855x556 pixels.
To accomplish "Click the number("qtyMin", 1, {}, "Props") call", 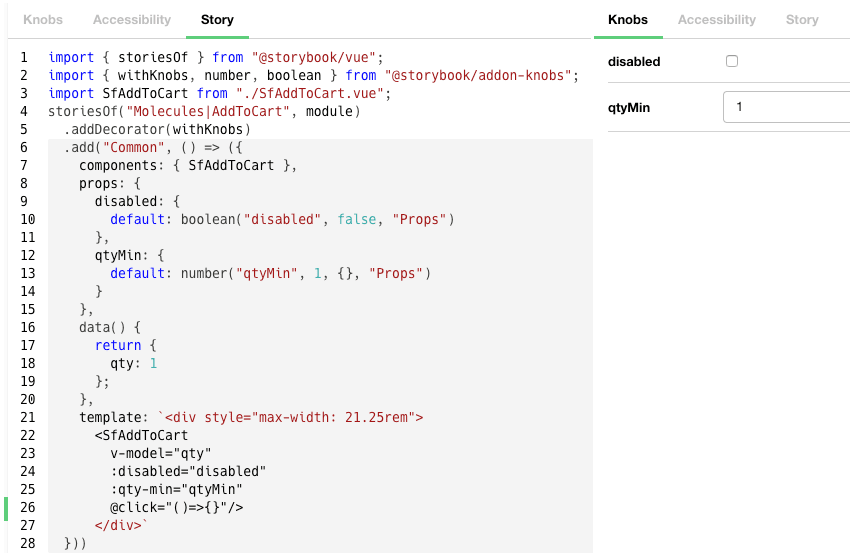I will coord(306,273).
